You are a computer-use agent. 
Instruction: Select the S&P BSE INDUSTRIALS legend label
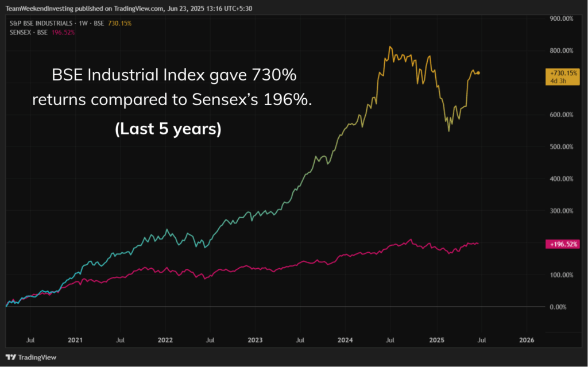41,24
